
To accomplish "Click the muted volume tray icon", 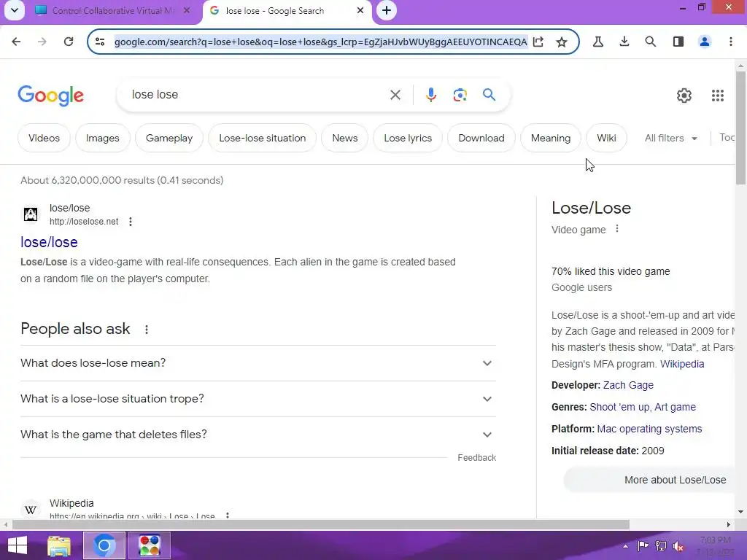I will [678, 546].
